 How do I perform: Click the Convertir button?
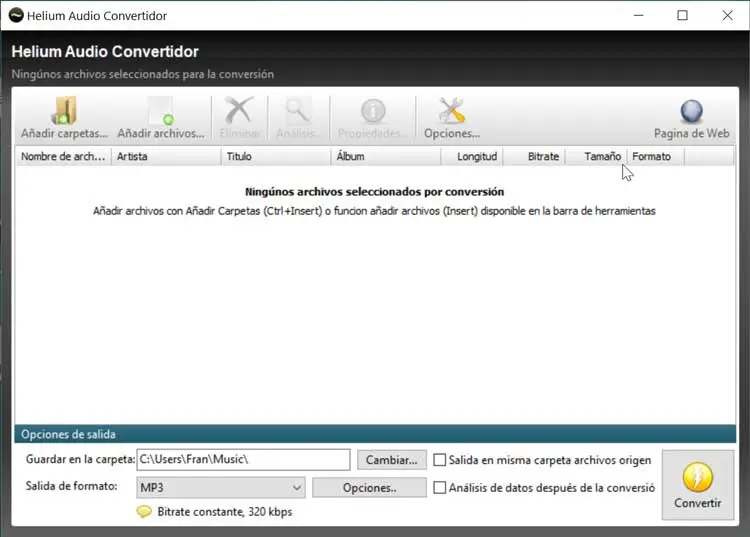(698, 485)
